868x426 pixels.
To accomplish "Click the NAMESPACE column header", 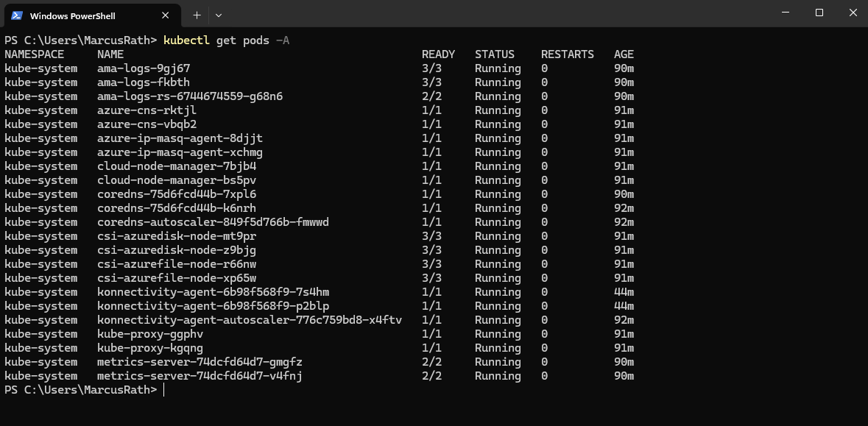I will click(x=34, y=54).
